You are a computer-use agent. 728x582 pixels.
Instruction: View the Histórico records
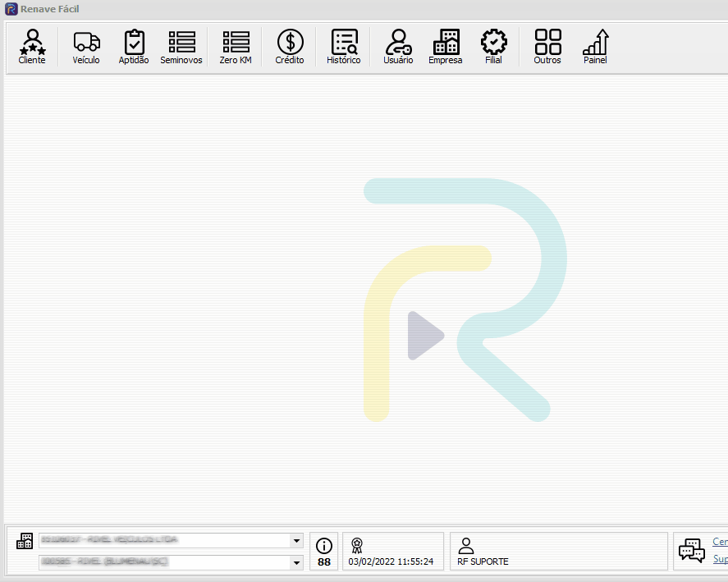[x=344, y=47]
